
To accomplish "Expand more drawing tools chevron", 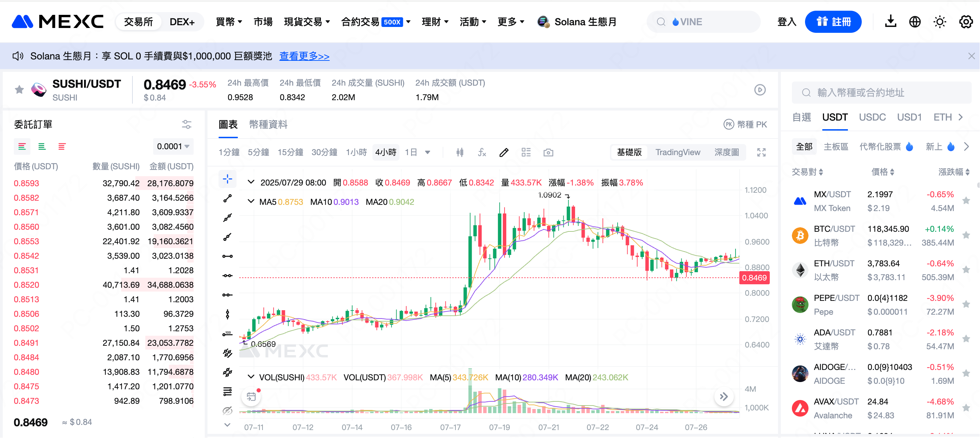I will [228, 425].
